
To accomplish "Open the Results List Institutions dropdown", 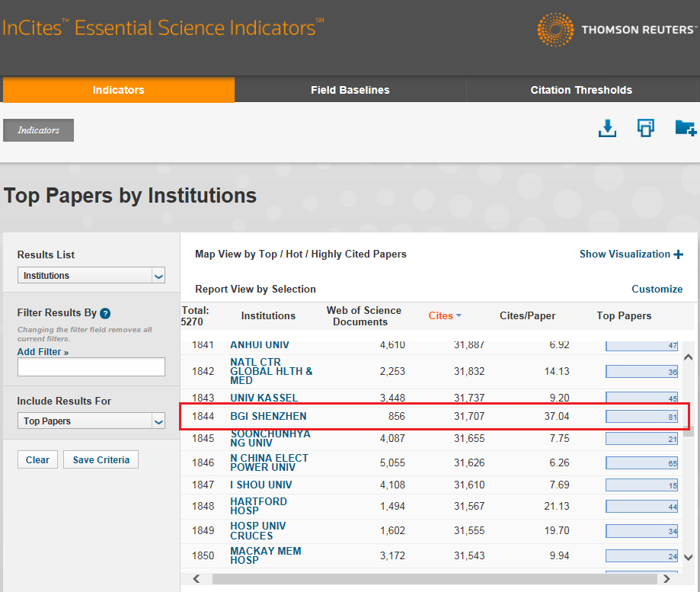I will (91, 276).
